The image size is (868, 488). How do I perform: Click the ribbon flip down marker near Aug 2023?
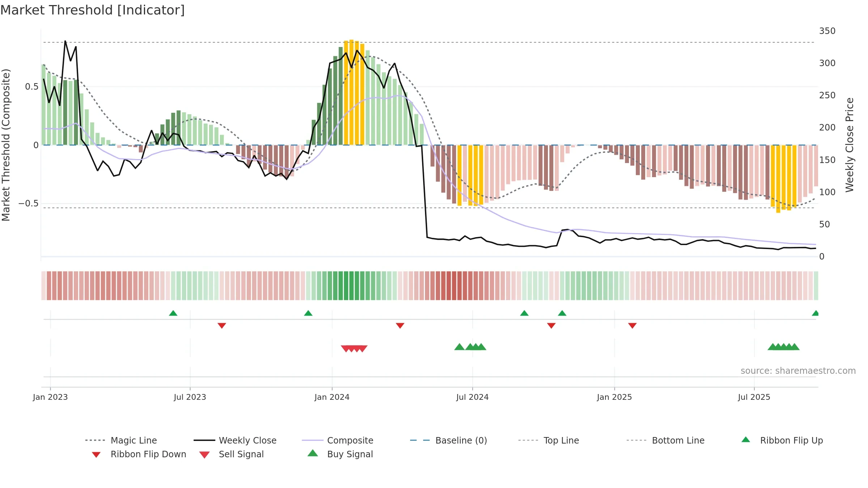[x=222, y=326]
